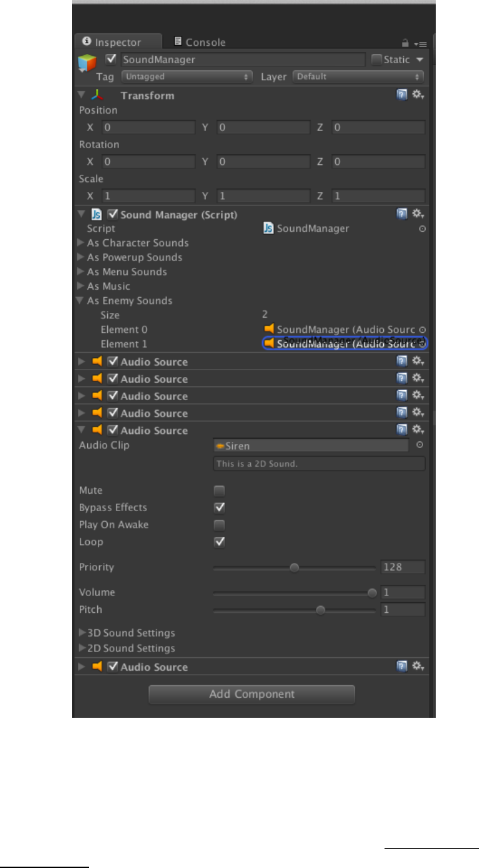This screenshot has height=868, width=479.
Task: Open the Transform gear settings menu
Action: pos(418,95)
